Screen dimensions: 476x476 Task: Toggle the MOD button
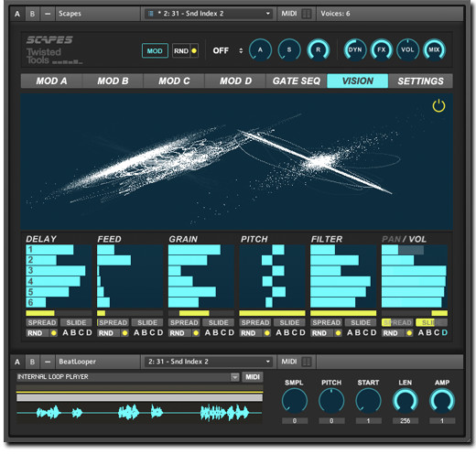155,50
